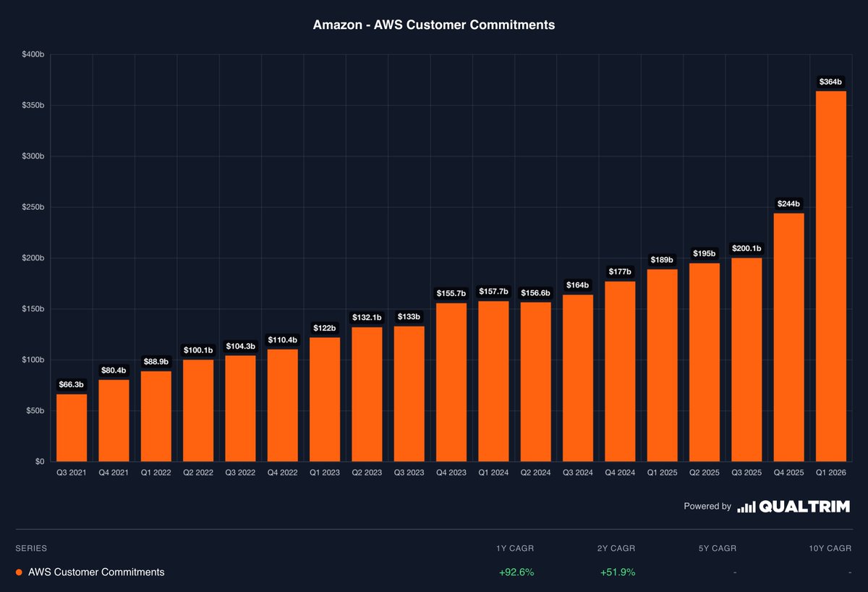The height and width of the screenshot is (592, 868).
Task: Click the Q4 2022 x-axis label
Action: [x=283, y=472]
